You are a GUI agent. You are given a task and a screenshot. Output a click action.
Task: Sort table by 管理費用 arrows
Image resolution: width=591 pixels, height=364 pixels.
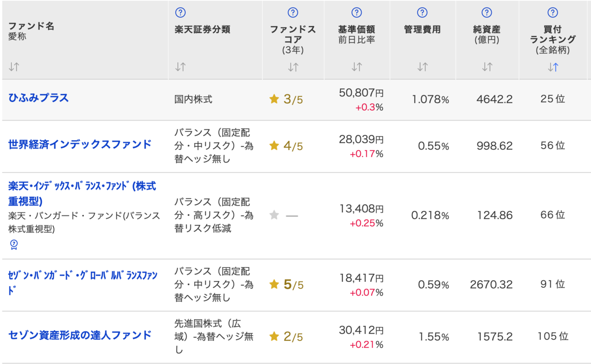[422, 67]
